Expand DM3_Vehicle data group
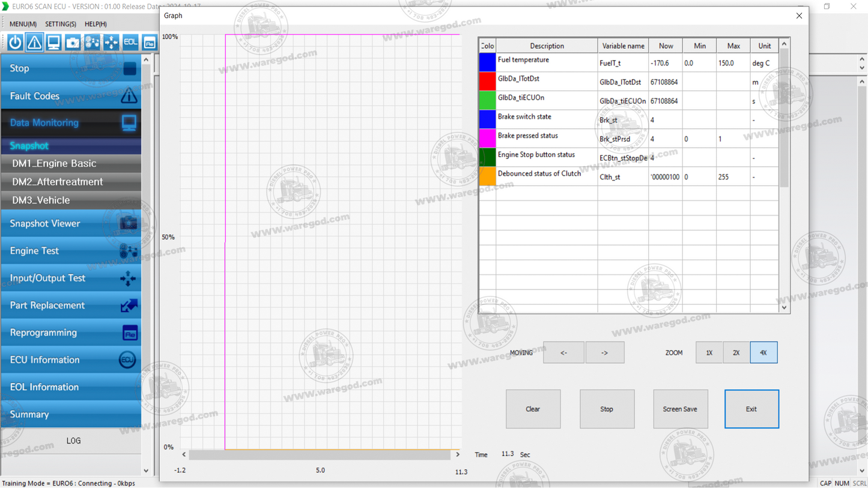Viewport: 868px width, 488px height. [41, 200]
